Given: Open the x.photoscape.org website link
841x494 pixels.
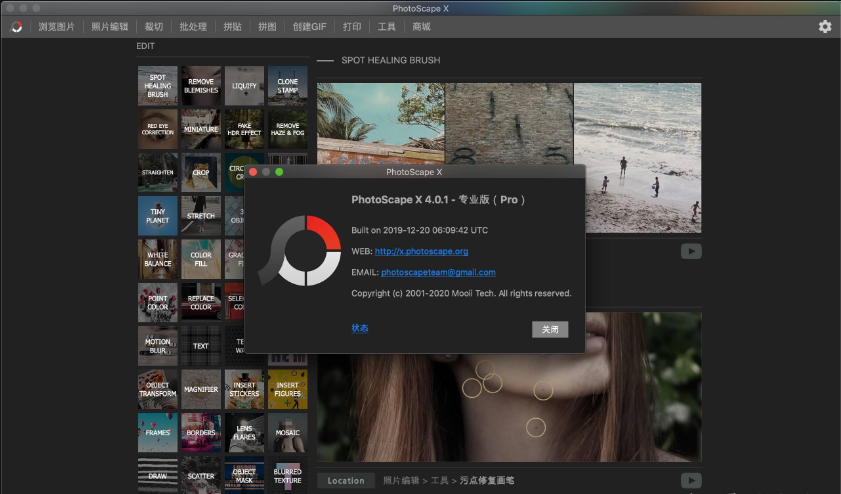Looking at the screenshot, I should pyautogui.click(x=421, y=251).
